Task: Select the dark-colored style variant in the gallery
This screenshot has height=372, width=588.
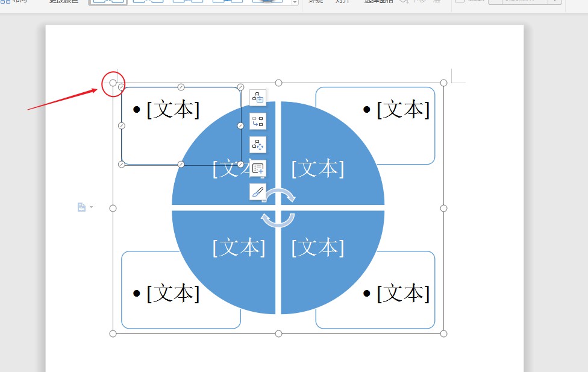Action: click(267, 2)
